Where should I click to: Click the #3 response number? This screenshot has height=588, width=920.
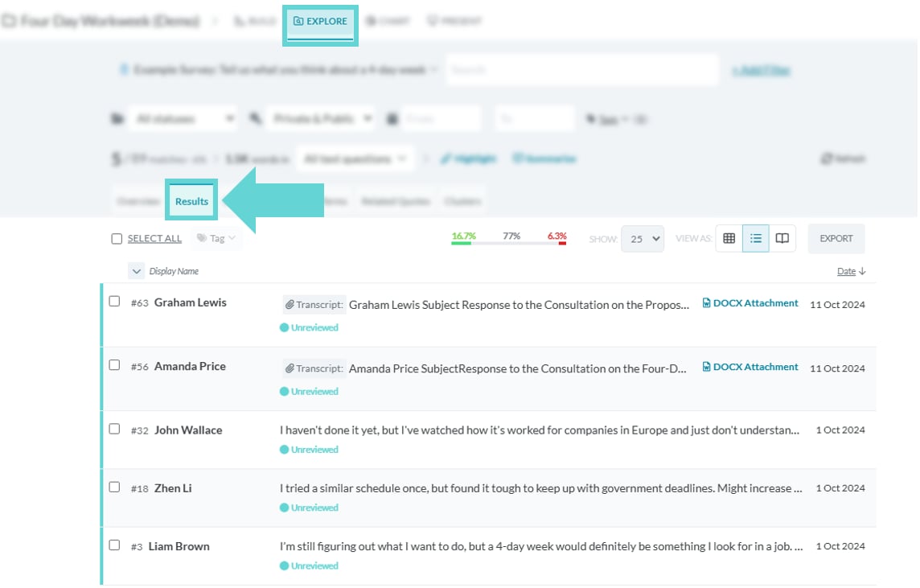click(x=137, y=547)
